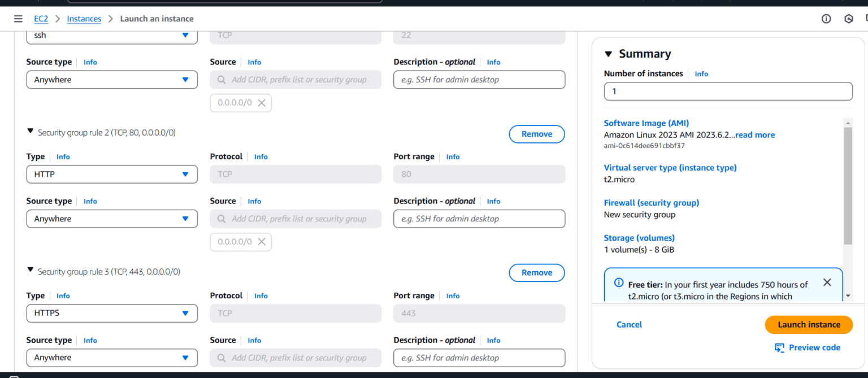The height and width of the screenshot is (378, 868).
Task: Click the search magnifier in rule 2 Source field
Action: (x=221, y=219)
